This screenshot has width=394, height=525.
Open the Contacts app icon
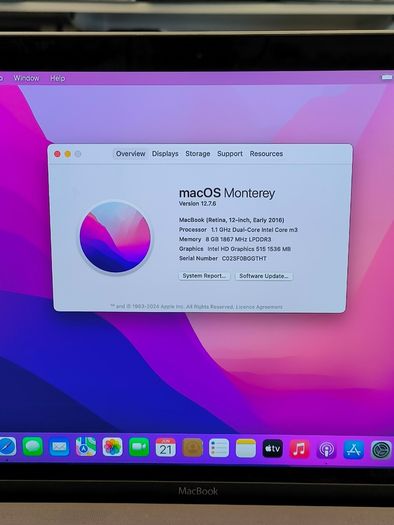click(192, 448)
